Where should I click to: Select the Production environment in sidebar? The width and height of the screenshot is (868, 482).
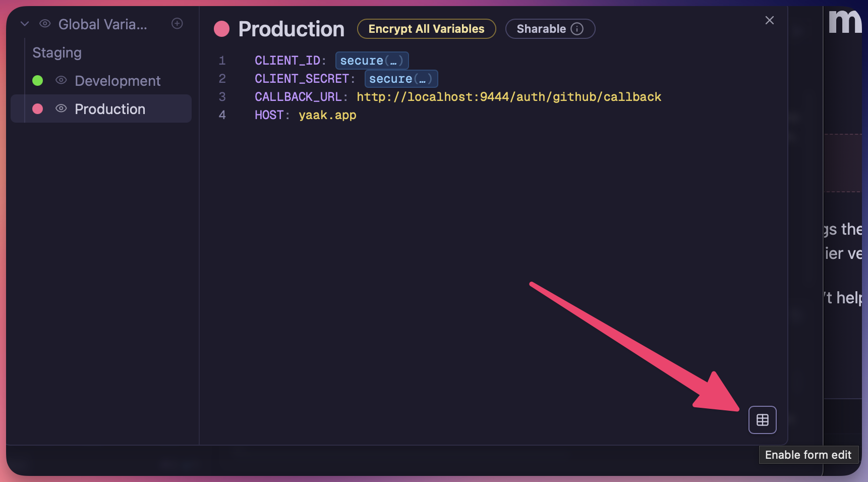tap(110, 109)
